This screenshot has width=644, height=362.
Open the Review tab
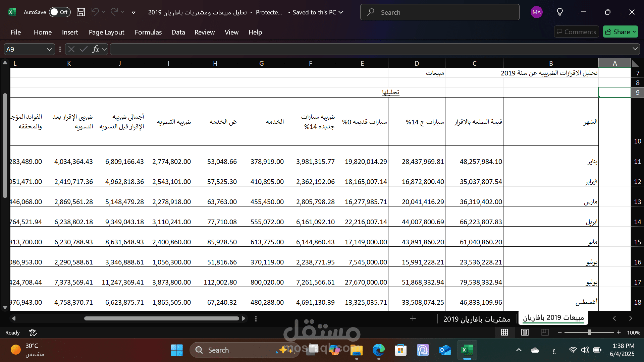[205, 32]
